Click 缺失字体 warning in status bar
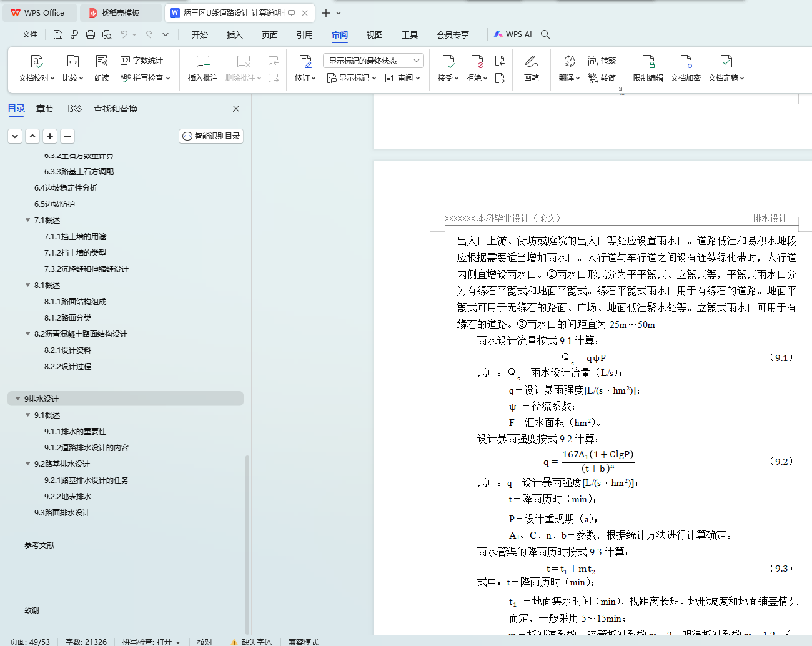 click(x=251, y=642)
